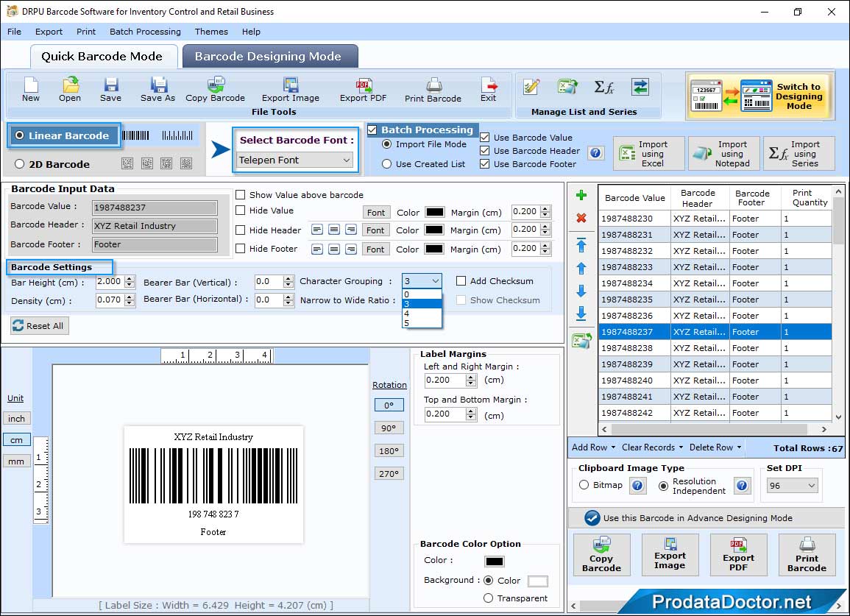Screen dimensions: 850x616
Task: Align header left icon in Hide Header row
Action: coord(317,230)
